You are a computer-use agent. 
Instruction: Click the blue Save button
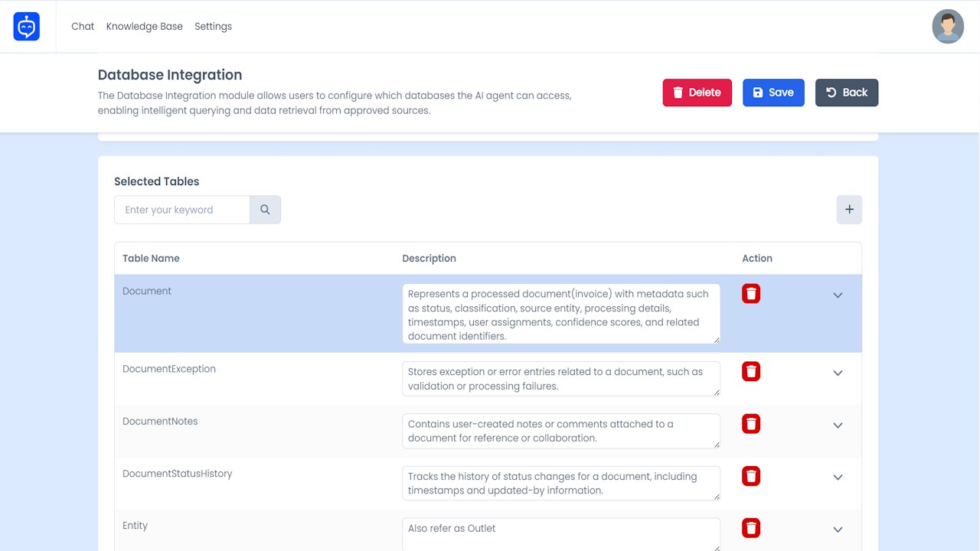pyautogui.click(x=773, y=93)
